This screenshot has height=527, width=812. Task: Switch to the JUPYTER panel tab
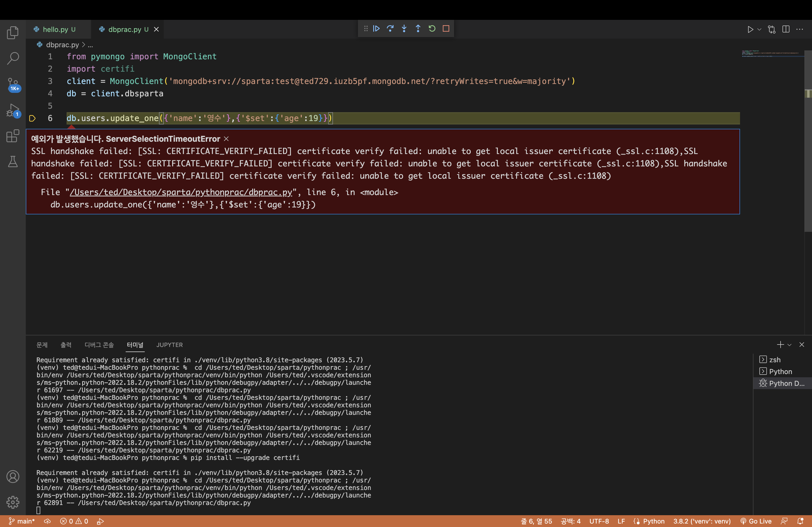(x=169, y=345)
